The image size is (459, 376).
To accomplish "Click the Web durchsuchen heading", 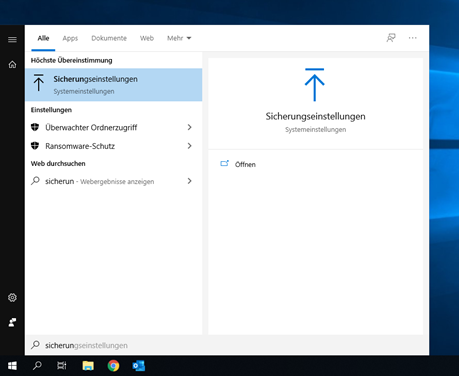I will click(x=58, y=164).
